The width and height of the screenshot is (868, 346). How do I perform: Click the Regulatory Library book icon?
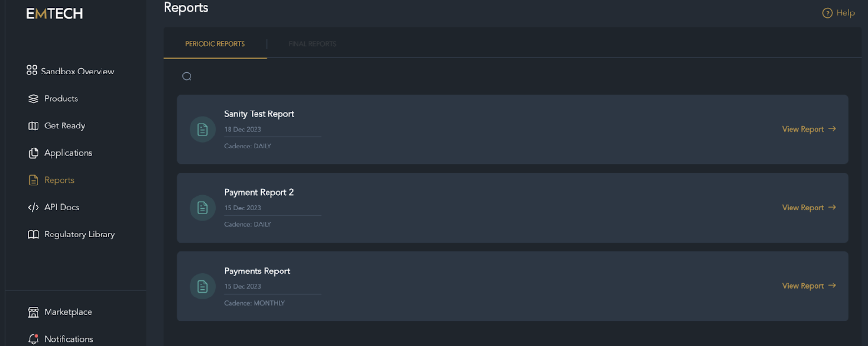click(33, 235)
